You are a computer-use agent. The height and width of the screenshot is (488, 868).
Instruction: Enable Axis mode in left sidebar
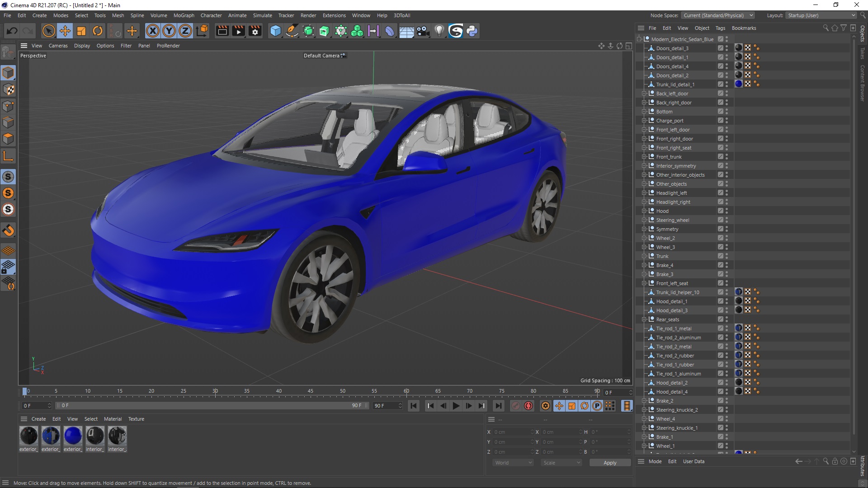click(8, 156)
